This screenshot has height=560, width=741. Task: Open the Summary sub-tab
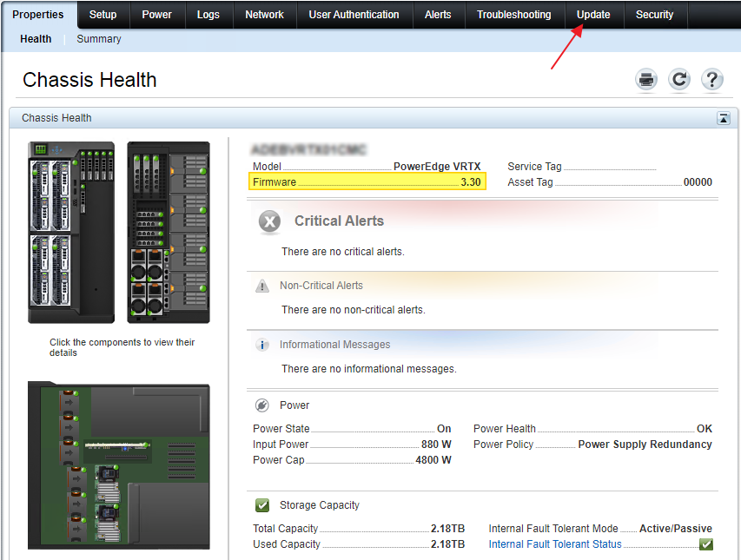coord(99,39)
